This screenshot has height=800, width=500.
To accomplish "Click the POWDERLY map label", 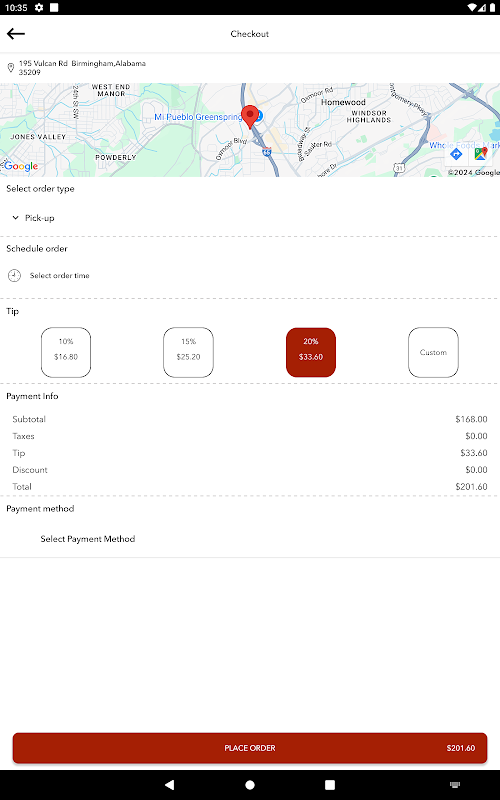I will (116, 157).
